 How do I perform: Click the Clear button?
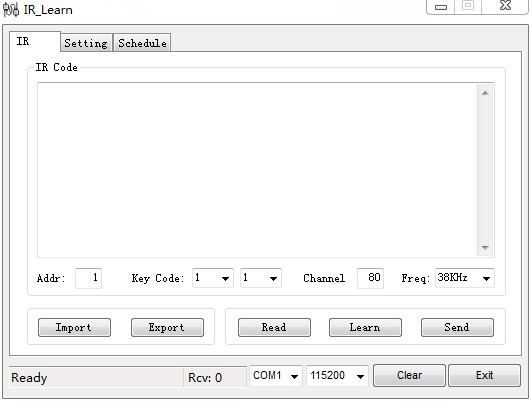(x=409, y=375)
